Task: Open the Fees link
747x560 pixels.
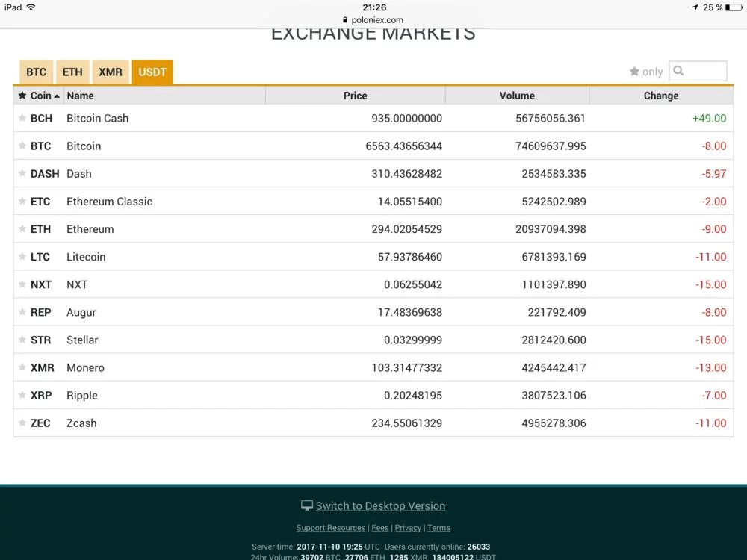Action: (379, 528)
